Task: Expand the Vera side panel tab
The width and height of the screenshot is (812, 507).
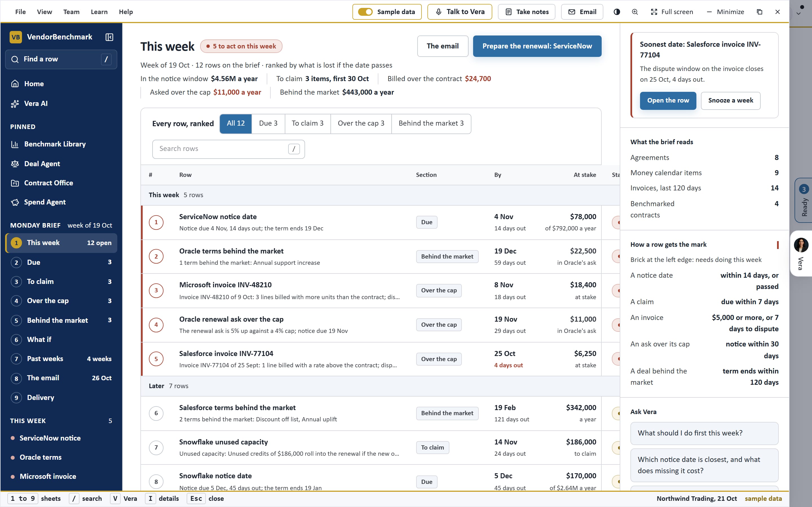Action: [801, 253]
